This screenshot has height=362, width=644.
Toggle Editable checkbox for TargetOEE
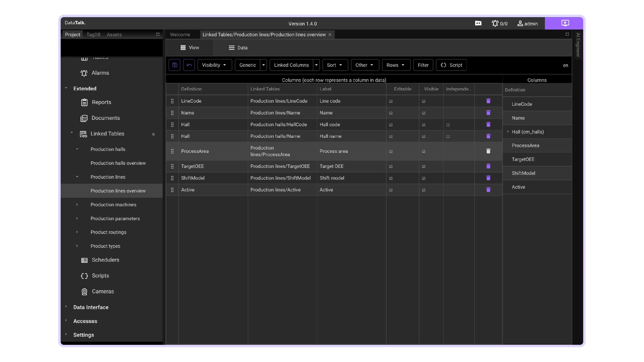(x=391, y=167)
